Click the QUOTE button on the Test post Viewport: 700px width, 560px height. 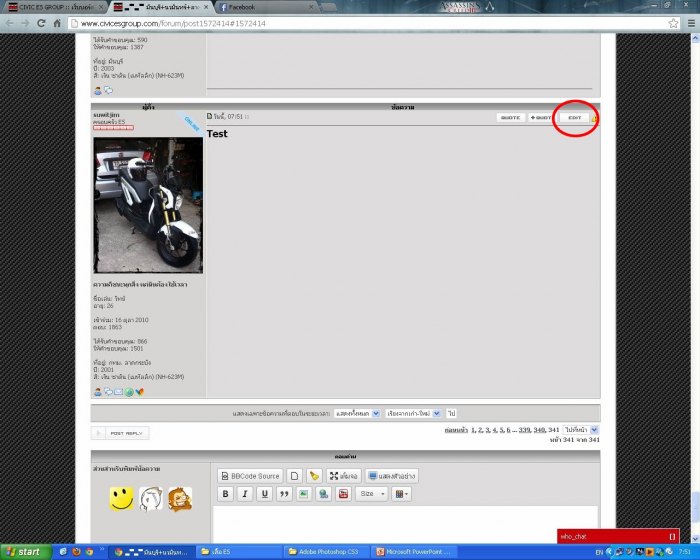click(x=510, y=117)
